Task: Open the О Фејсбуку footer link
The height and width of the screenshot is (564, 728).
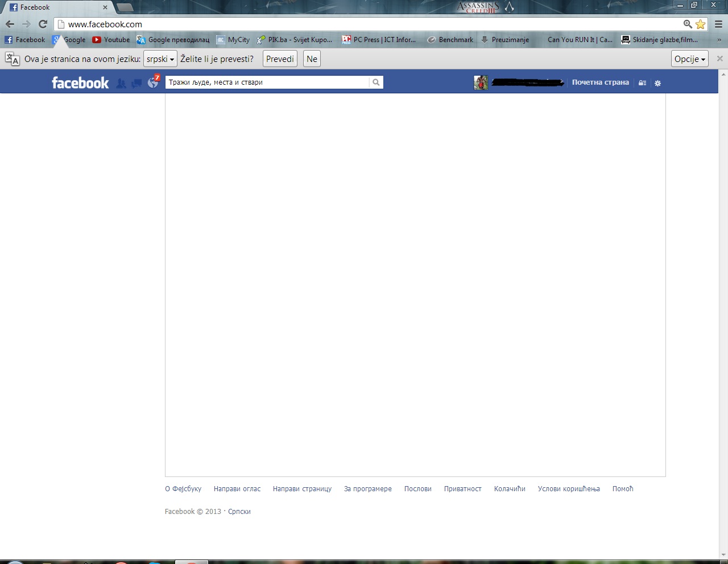Action: (x=183, y=489)
